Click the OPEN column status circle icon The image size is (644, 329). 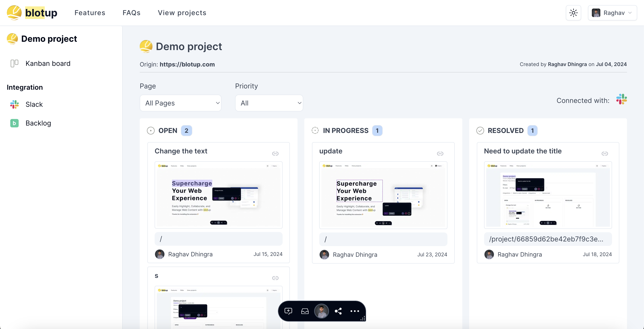click(x=151, y=131)
